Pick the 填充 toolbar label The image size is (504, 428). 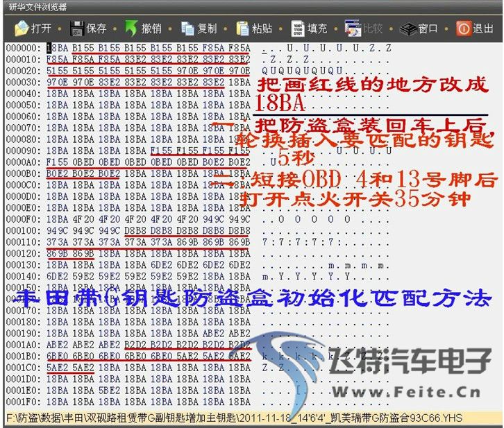[317, 28]
